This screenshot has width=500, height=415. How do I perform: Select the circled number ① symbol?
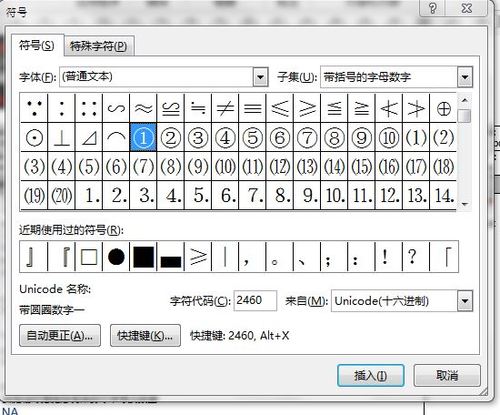pyautogui.click(x=143, y=137)
